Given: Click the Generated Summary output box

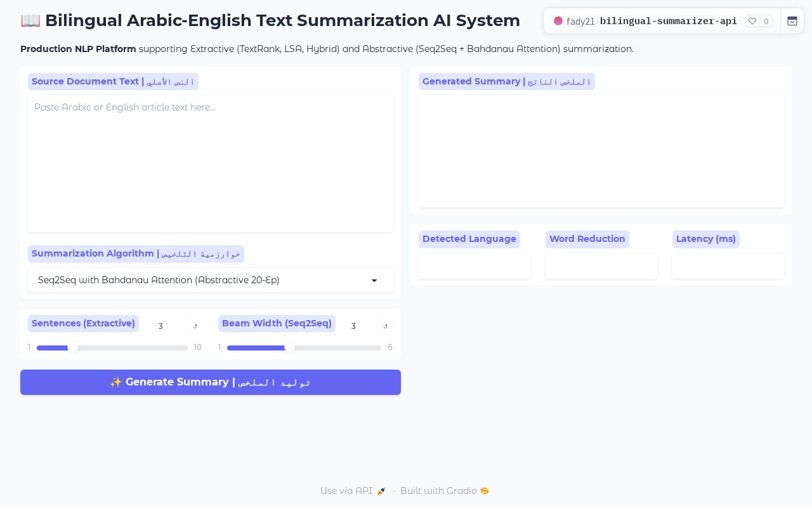Looking at the screenshot, I should [x=601, y=151].
